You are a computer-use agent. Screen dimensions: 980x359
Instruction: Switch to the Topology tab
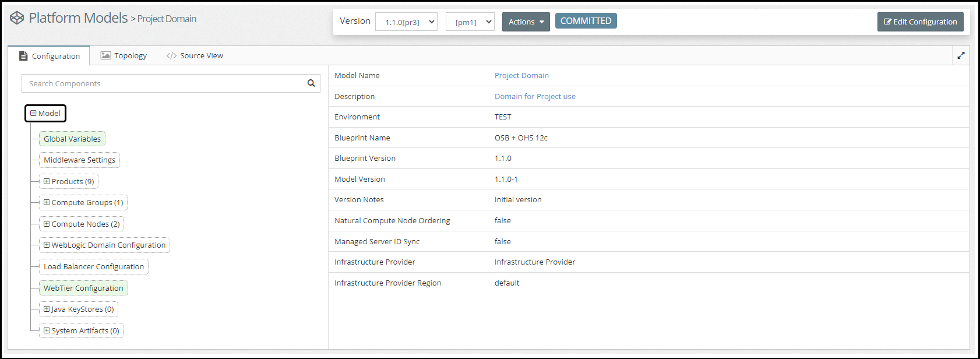124,56
